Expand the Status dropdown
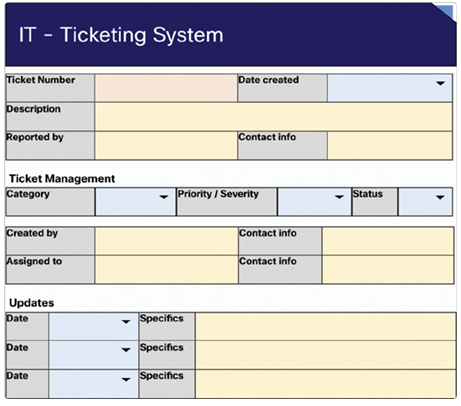461x406 pixels. [x=440, y=197]
